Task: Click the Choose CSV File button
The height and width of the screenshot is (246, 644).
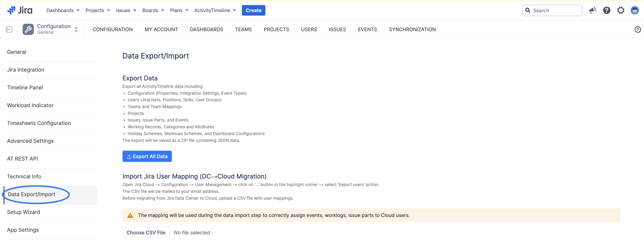Action: [x=146, y=232]
